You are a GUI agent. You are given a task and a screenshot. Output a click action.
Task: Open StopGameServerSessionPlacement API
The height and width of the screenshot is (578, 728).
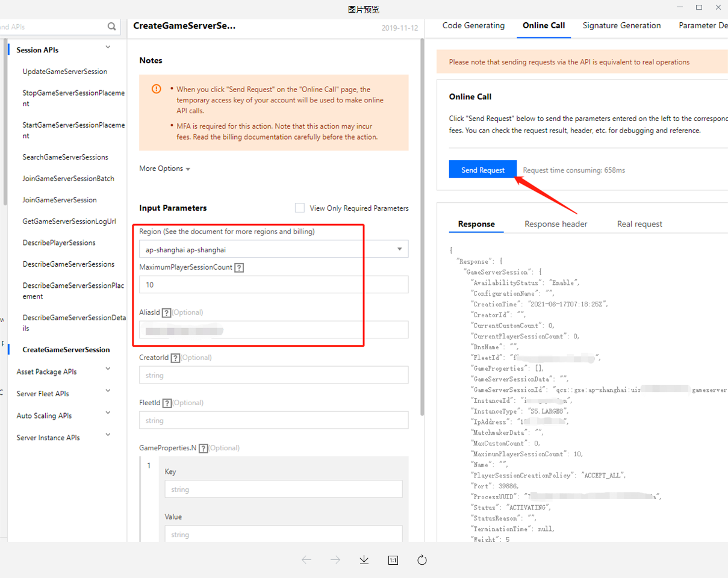coord(73,98)
